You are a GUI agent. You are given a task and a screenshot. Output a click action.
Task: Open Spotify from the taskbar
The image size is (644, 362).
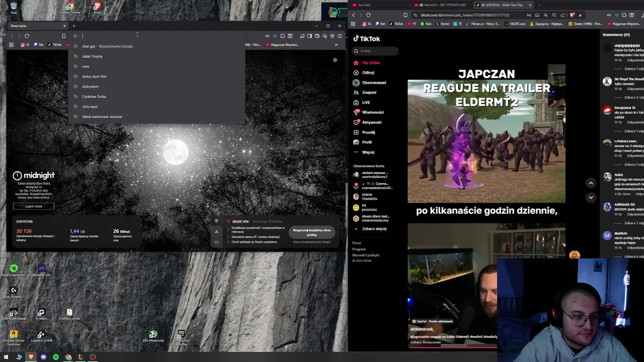55,357
